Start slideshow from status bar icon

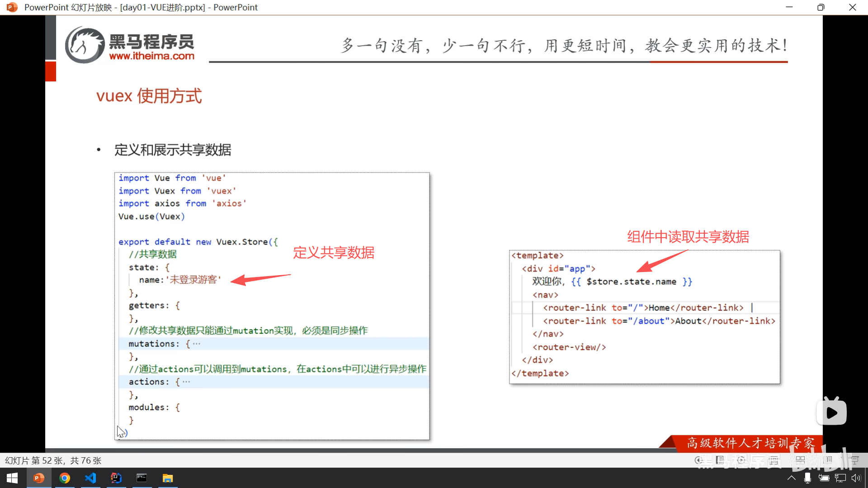point(854,460)
